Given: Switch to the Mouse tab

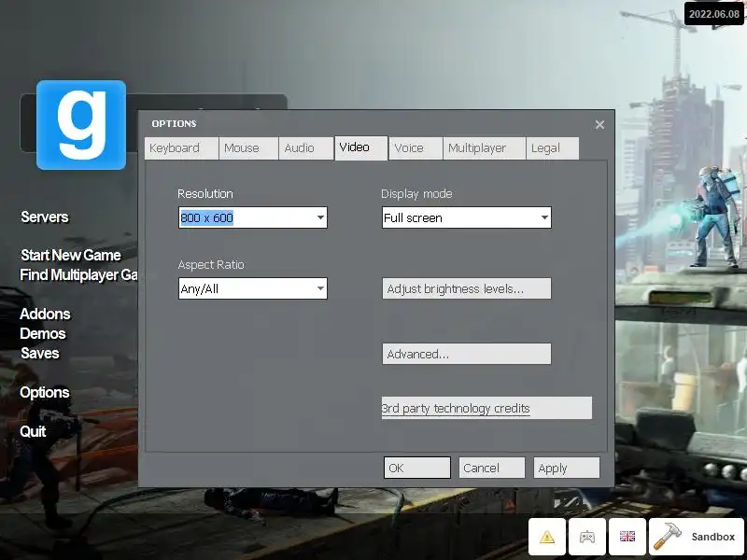Looking at the screenshot, I should click(248, 148).
